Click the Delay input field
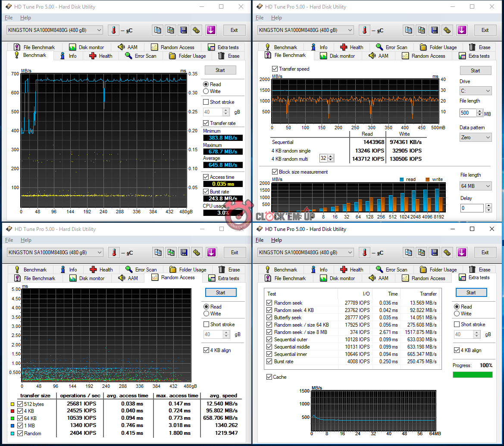 pyautogui.click(x=471, y=208)
